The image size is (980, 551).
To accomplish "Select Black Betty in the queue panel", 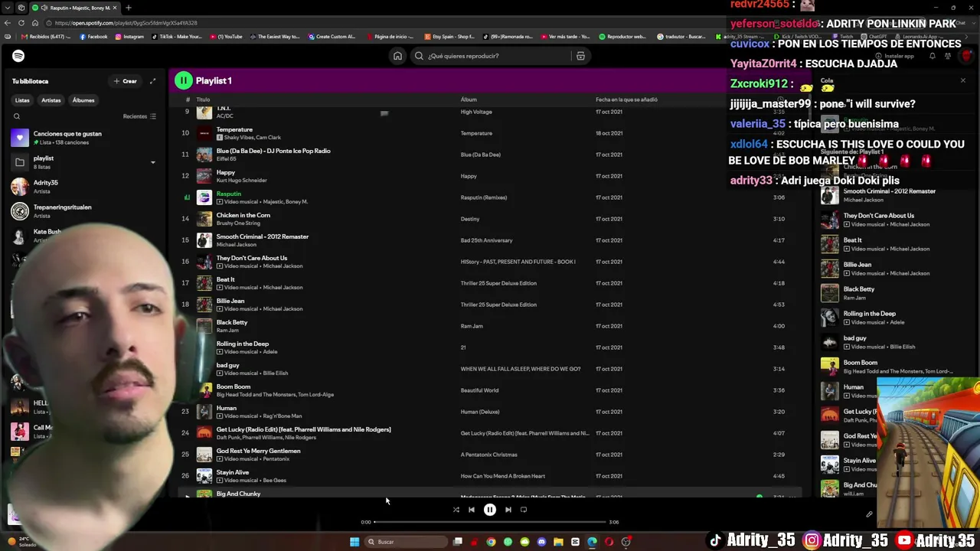I will pyautogui.click(x=859, y=289).
